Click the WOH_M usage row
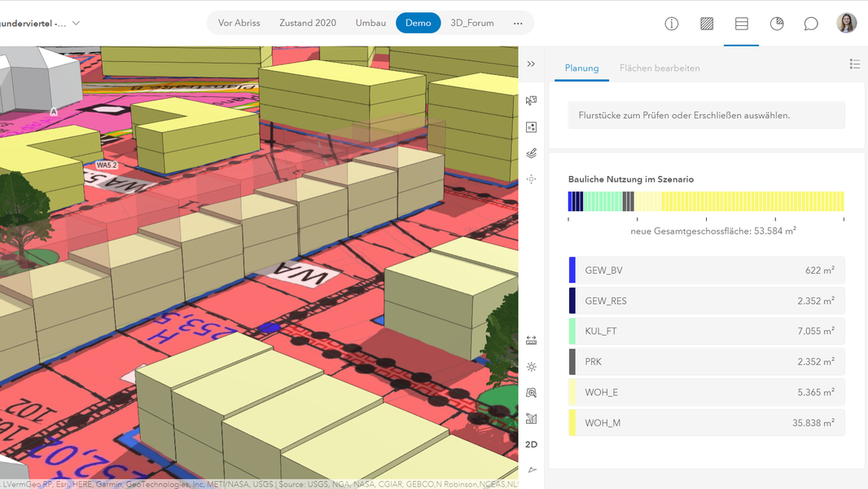Image resolution: width=868 pixels, height=489 pixels. point(706,423)
